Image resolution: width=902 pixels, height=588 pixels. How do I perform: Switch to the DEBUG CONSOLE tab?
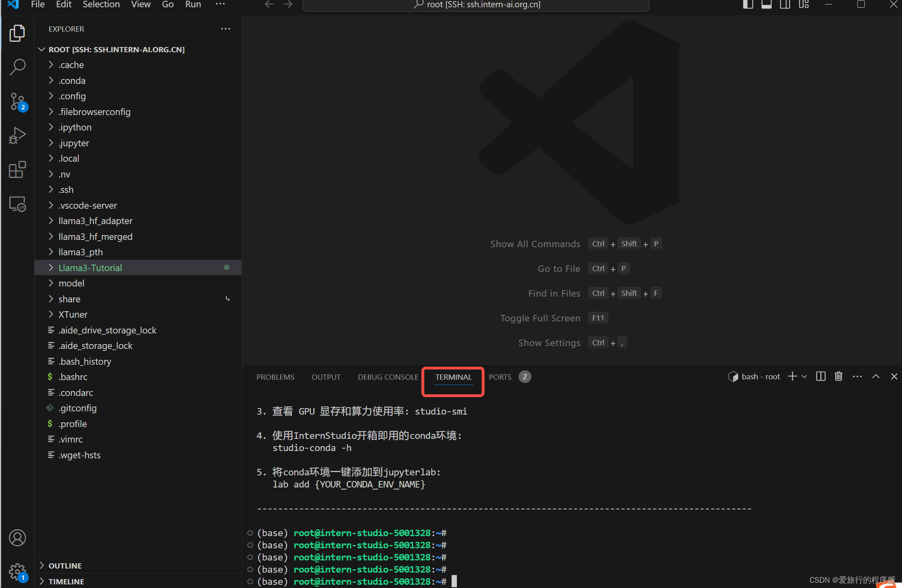[388, 377]
